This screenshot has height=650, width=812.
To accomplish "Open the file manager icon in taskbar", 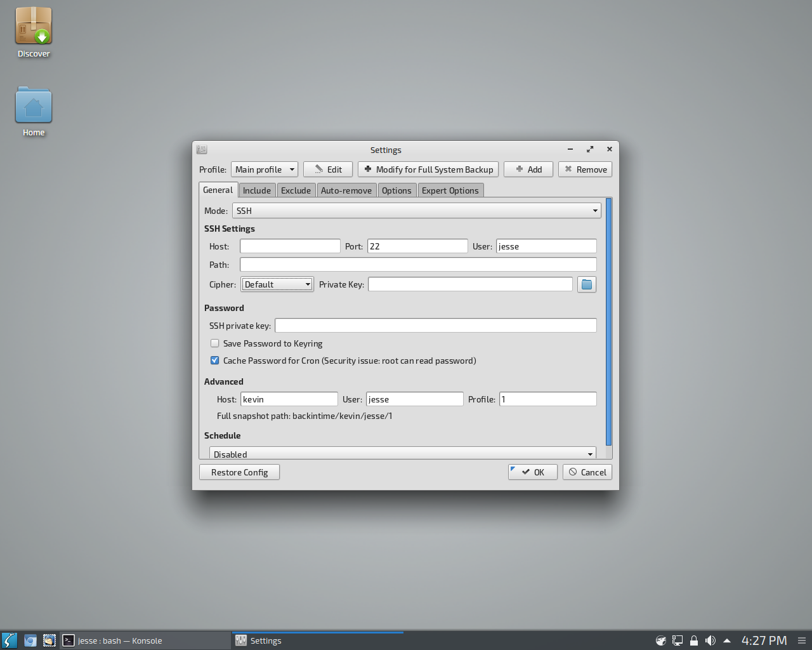I will point(49,640).
